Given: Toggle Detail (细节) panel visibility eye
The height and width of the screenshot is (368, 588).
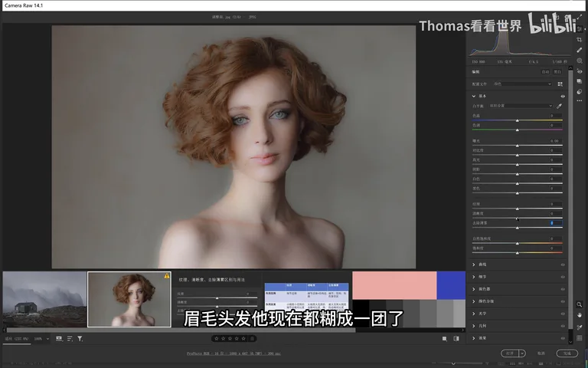Looking at the screenshot, I should (x=563, y=277).
